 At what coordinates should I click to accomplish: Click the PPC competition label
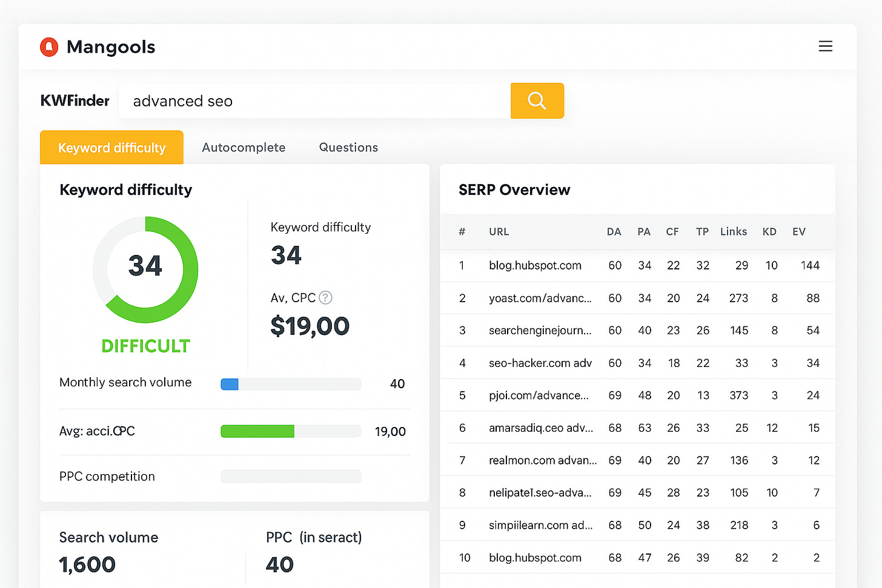pos(107,477)
